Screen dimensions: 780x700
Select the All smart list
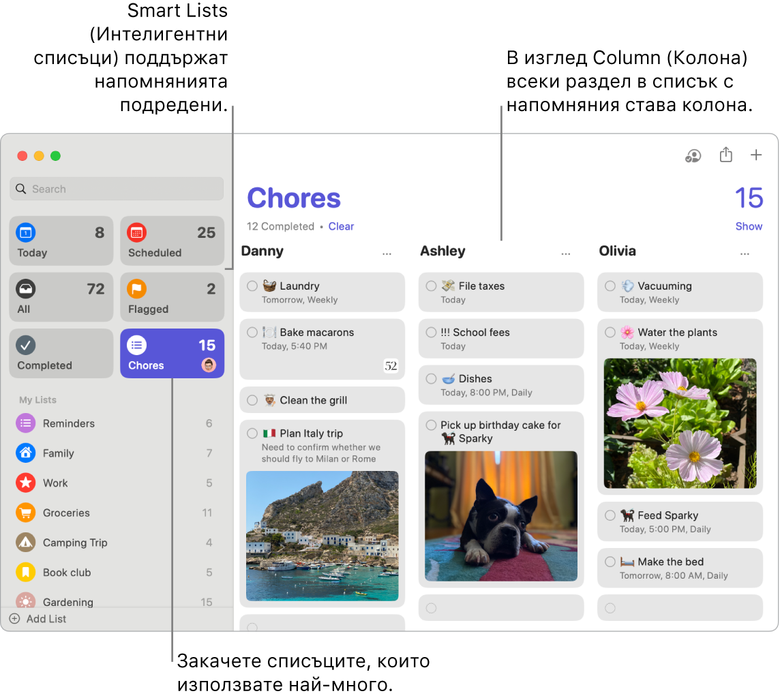pyautogui.click(x=61, y=296)
